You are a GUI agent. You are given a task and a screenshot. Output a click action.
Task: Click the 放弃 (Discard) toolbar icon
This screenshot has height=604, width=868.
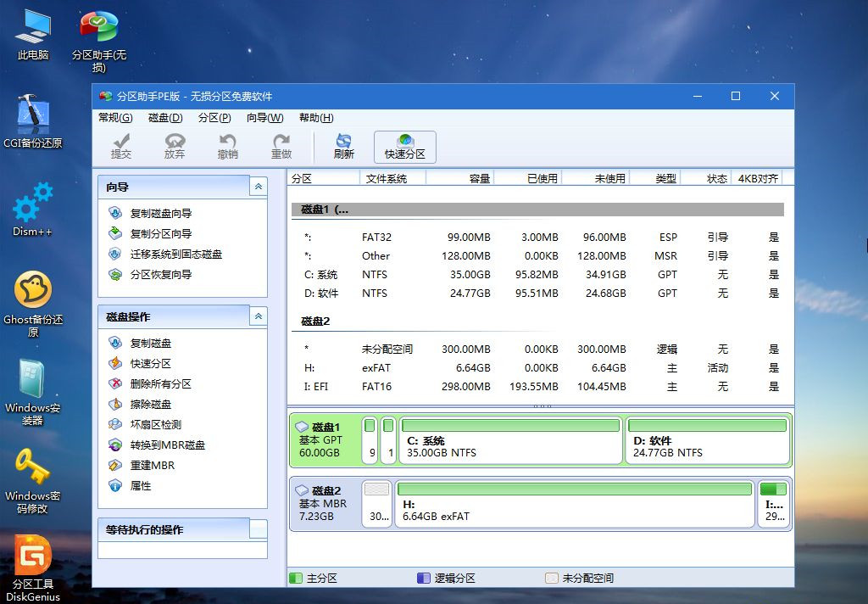175,146
